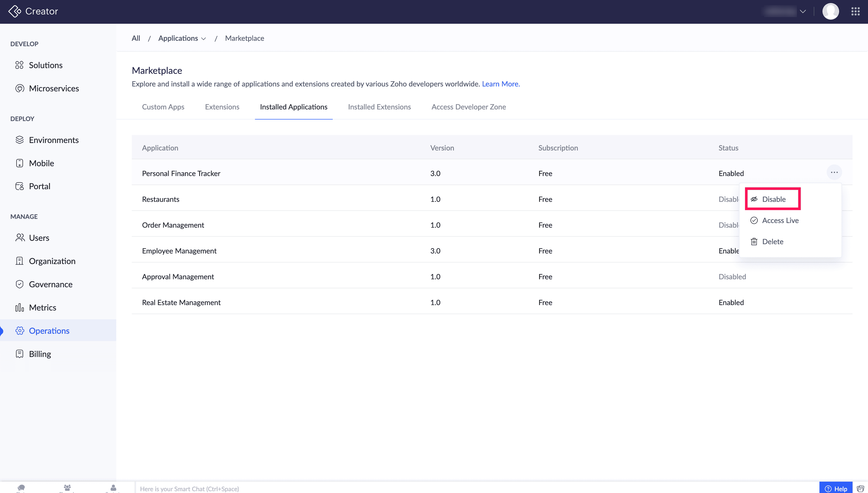868x493 pixels.
Task: Select Mobile in the Deploy section
Action: 41,163
